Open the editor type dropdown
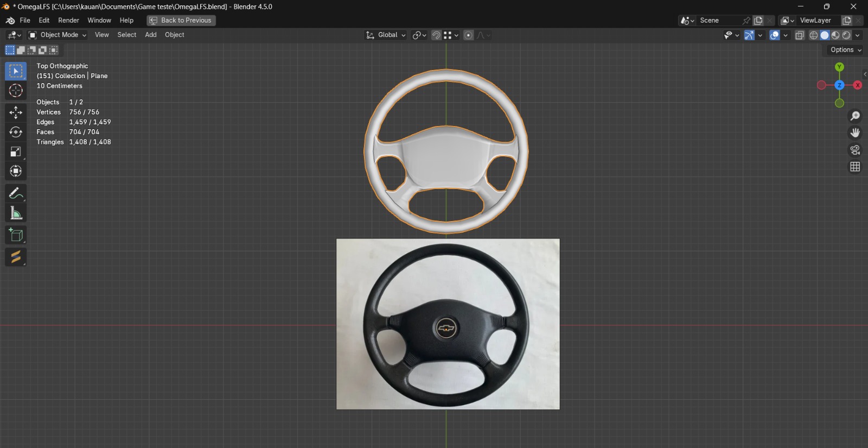Screen dimensions: 868x448 coord(14,35)
